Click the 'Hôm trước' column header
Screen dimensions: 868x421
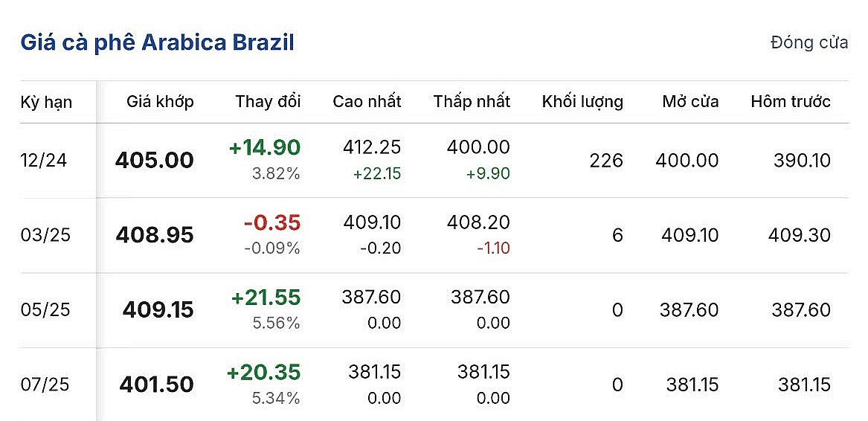[x=790, y=102]
